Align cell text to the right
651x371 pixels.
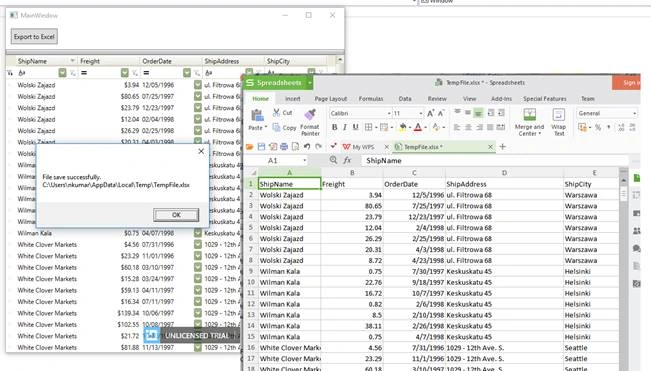pos(479,127)
